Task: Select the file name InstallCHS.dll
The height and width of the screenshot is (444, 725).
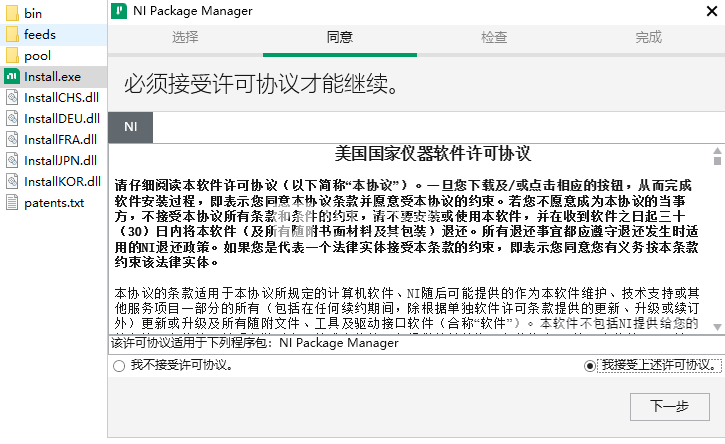Action: click(61, 98)
